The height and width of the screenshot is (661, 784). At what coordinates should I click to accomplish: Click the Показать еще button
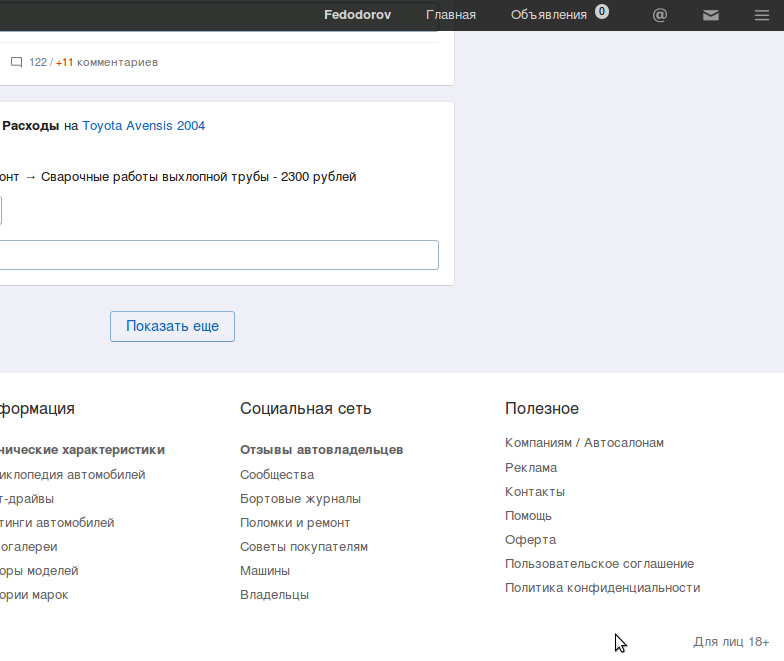pyautogui.click(x=172, y=326)
